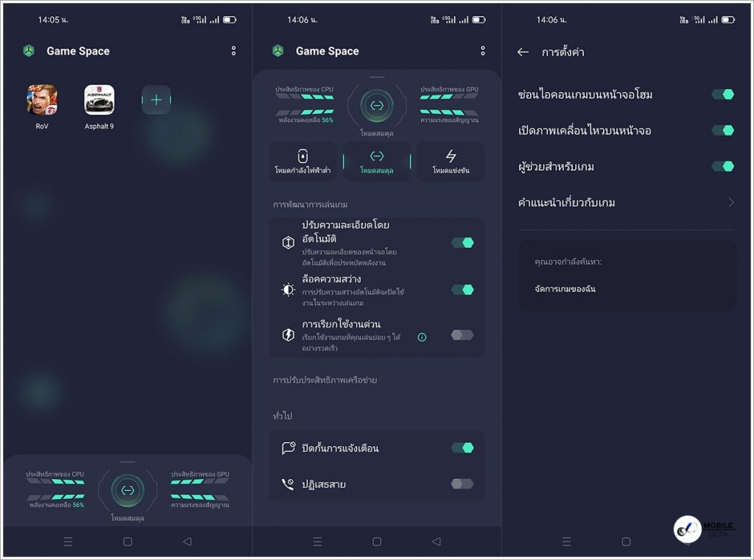Image resolution: width=754 pixels, height=560 pixels.
Task: Open three-dot menu on performance panel screen
Action: coord(483,51)
